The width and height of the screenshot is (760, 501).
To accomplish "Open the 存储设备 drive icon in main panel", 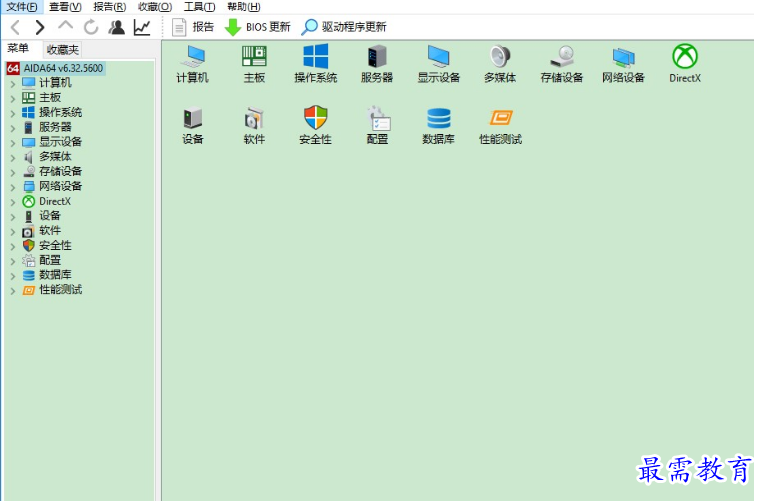I will click(x=562, y=63).
